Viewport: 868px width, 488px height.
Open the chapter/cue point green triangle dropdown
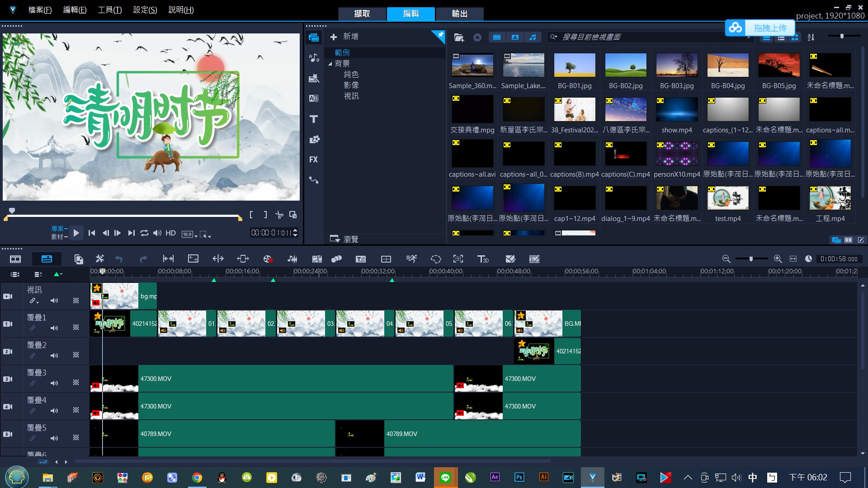click(58, 274)
